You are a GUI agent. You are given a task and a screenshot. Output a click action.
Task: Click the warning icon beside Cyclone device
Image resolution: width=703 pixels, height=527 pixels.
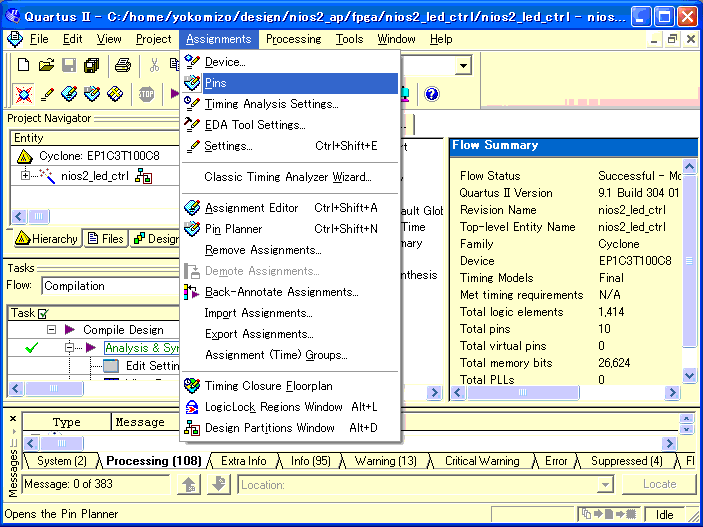pos(25,157)
